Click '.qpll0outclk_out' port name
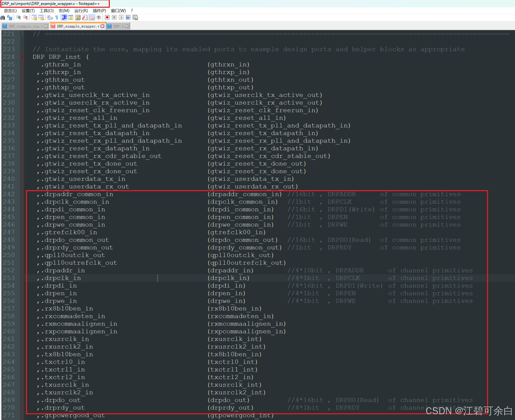 click(x=73, y=255)
